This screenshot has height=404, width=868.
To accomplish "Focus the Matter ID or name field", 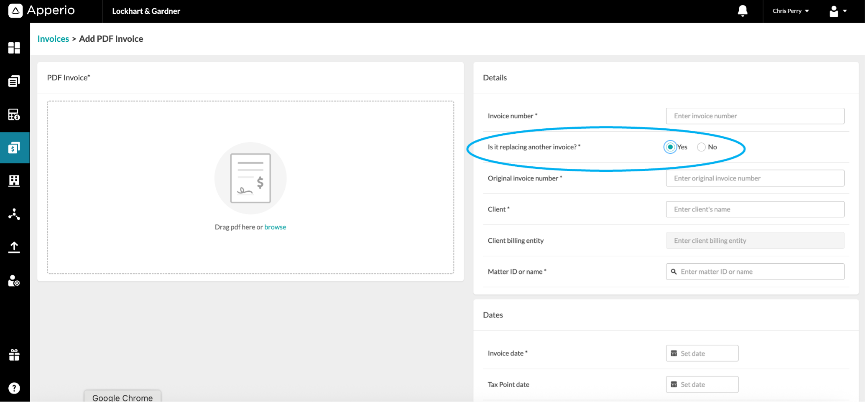I will [x=755, y=272].
